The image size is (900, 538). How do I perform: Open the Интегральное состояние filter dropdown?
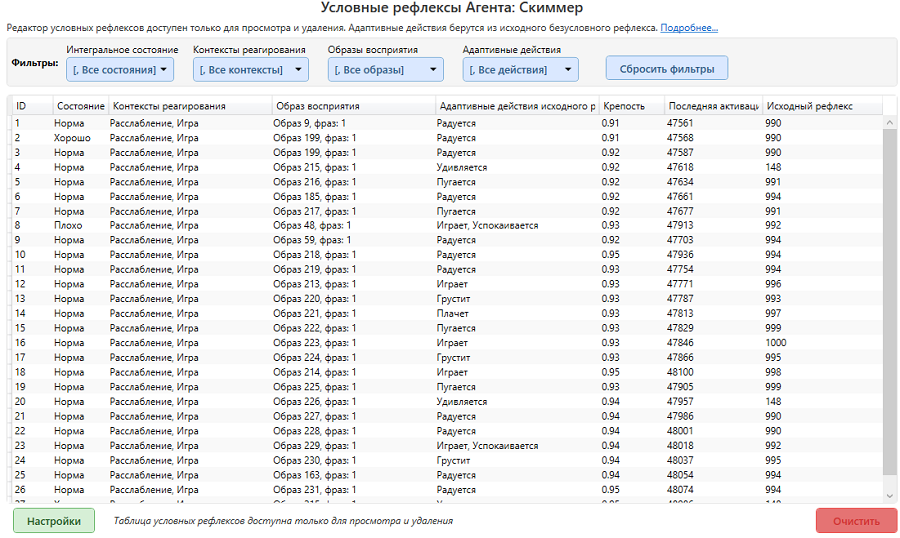(x=120, y=69)
